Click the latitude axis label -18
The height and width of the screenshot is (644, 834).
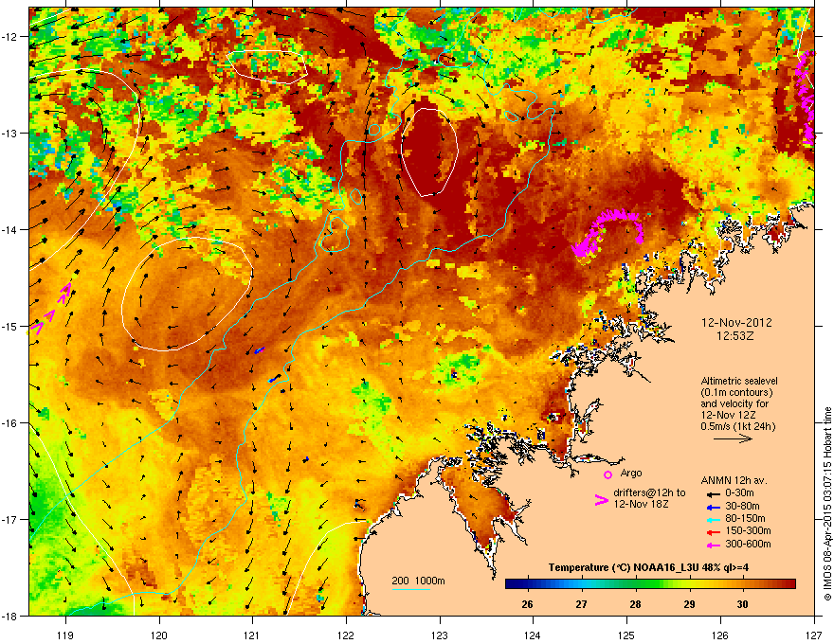[9, 616]
